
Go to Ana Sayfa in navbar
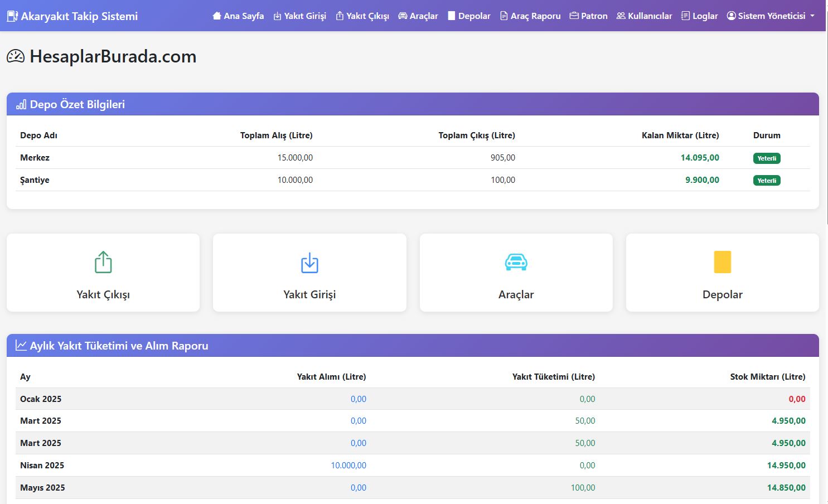point(238,16)
